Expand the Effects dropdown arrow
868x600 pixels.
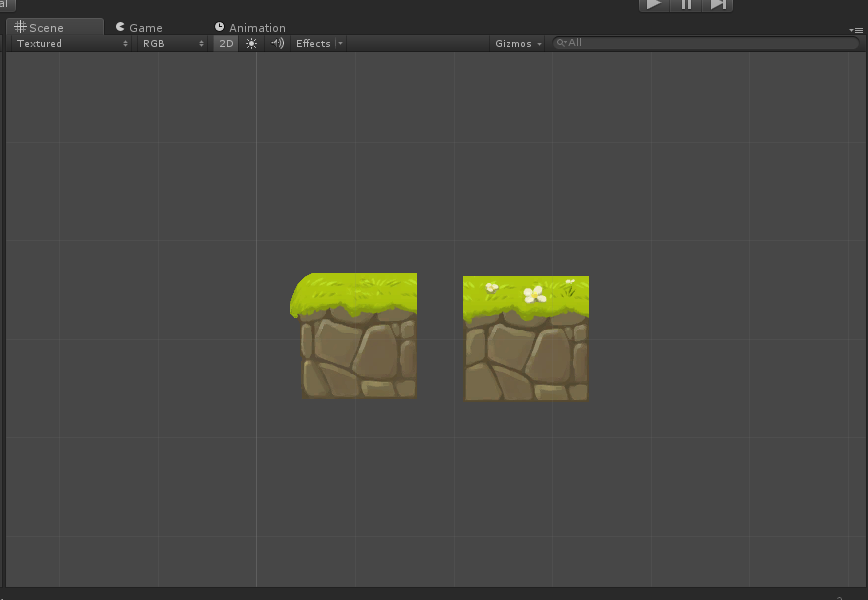point(339,43)
